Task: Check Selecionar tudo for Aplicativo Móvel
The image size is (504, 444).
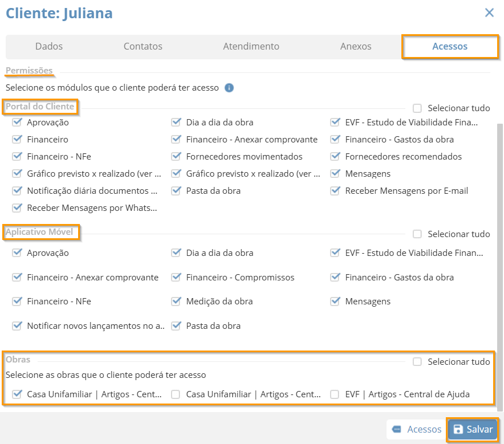Action: [417, 234]
